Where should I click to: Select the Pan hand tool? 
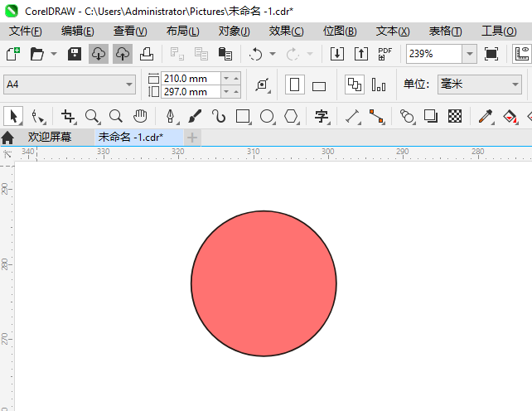coord(140,116)
